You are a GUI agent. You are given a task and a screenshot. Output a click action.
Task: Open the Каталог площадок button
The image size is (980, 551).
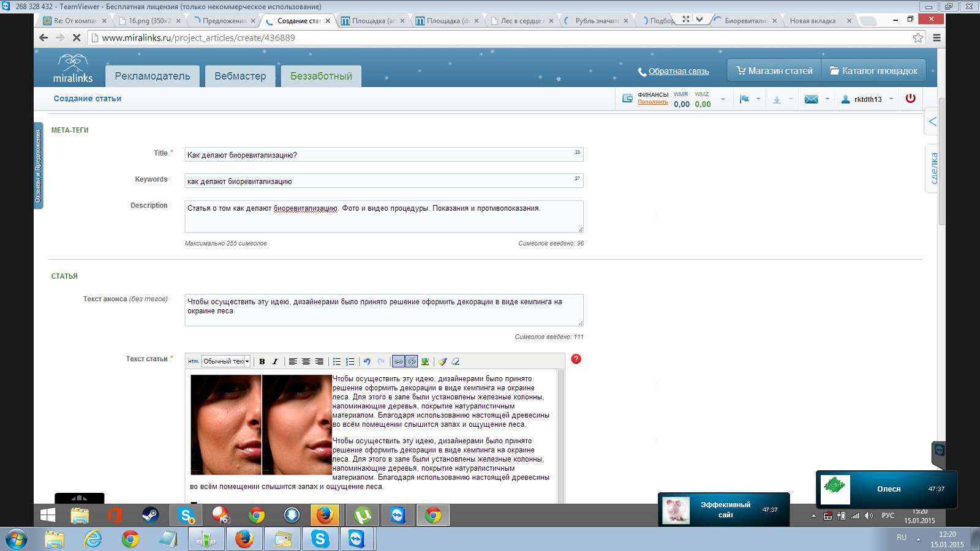[873, 70]
